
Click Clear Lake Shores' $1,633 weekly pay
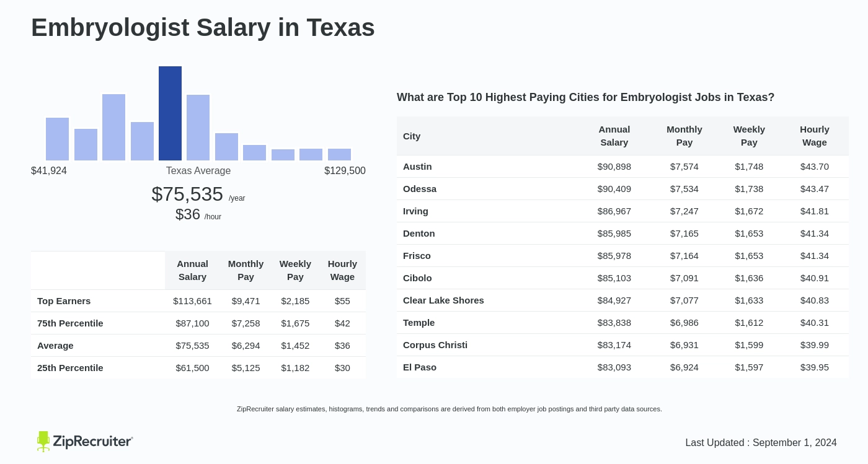(749, 300)
